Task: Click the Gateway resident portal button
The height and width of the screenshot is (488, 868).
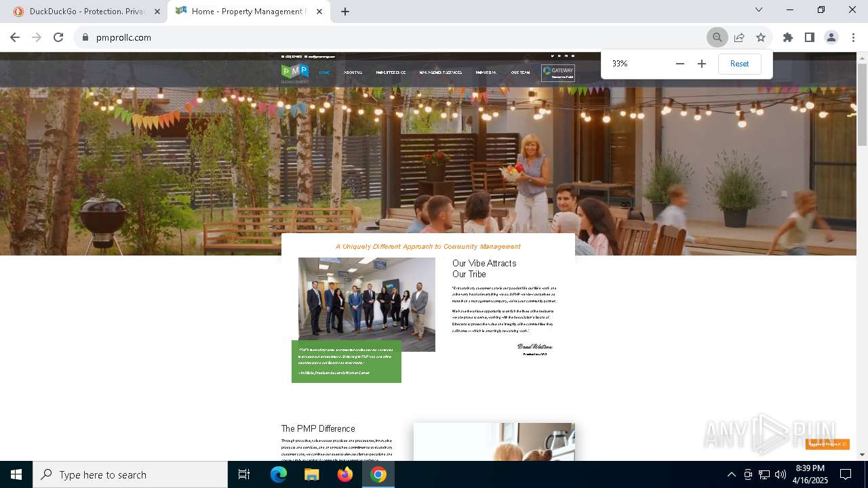Action: pyautogui.click(x=558, y=73)
